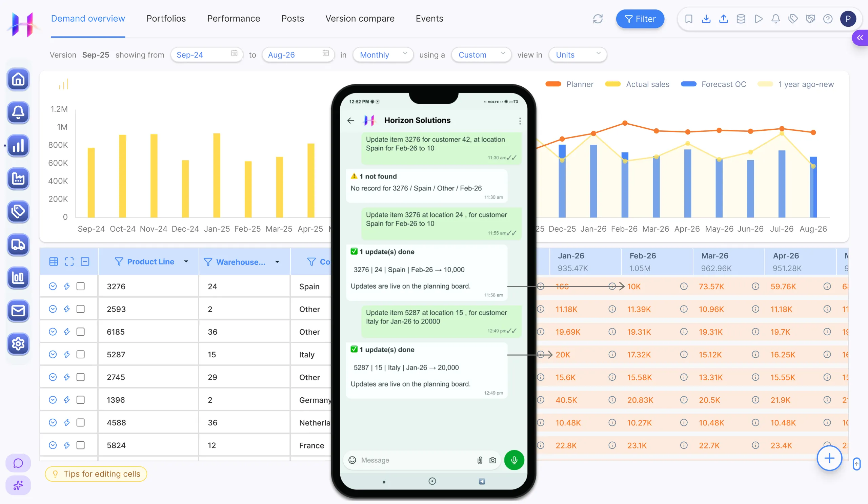Open the bar chart demand sidebar icon

[18, 145]
